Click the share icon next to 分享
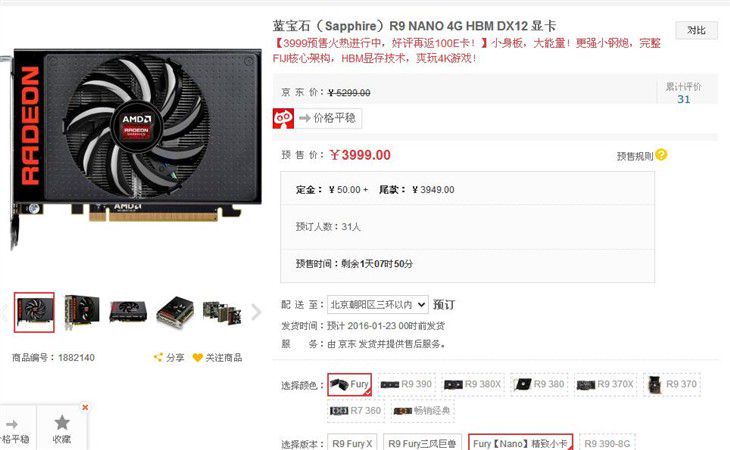Screen dimensions: 730x450 [x=158, y=357]
